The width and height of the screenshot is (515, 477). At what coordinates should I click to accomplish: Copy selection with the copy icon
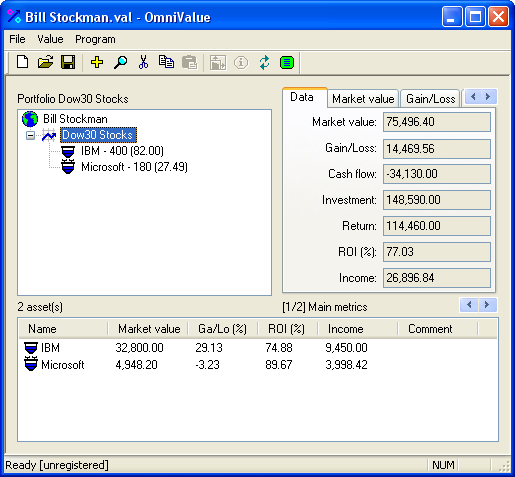[x=166, y=62]
